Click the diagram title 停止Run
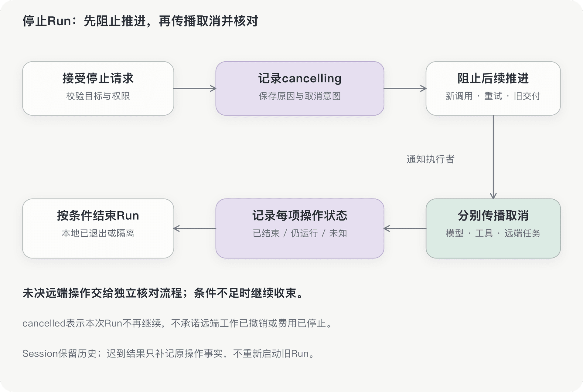The width and height of the screenshot is (583, 392). 140,21
